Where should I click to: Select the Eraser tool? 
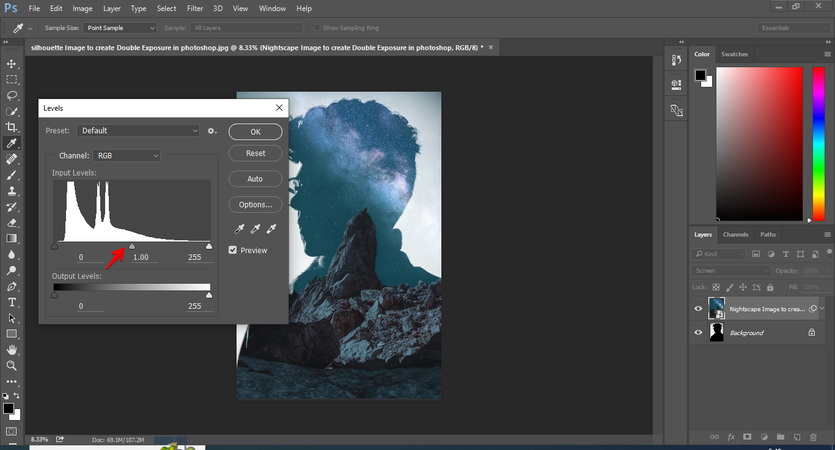click(11, 223)
